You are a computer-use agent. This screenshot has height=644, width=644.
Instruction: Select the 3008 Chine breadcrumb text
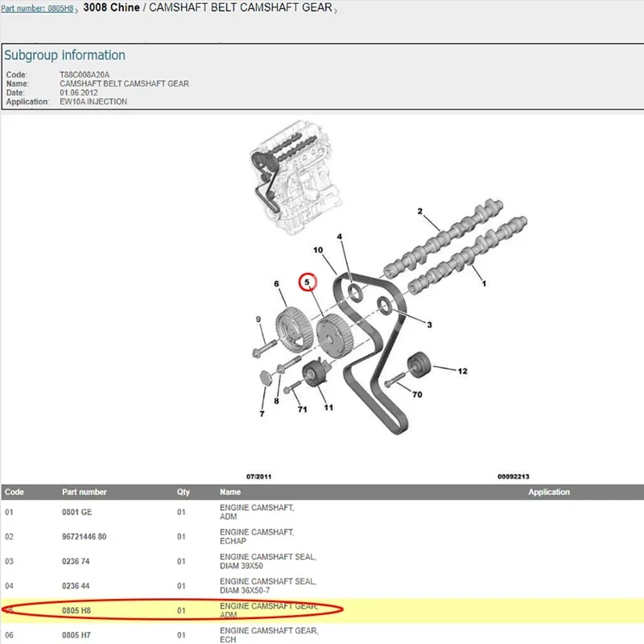click(111, 7)
